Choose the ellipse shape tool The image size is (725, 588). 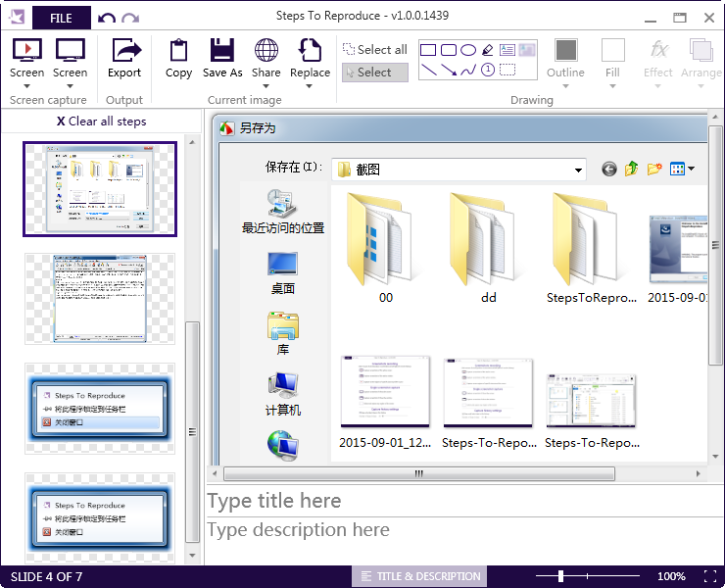468,50
